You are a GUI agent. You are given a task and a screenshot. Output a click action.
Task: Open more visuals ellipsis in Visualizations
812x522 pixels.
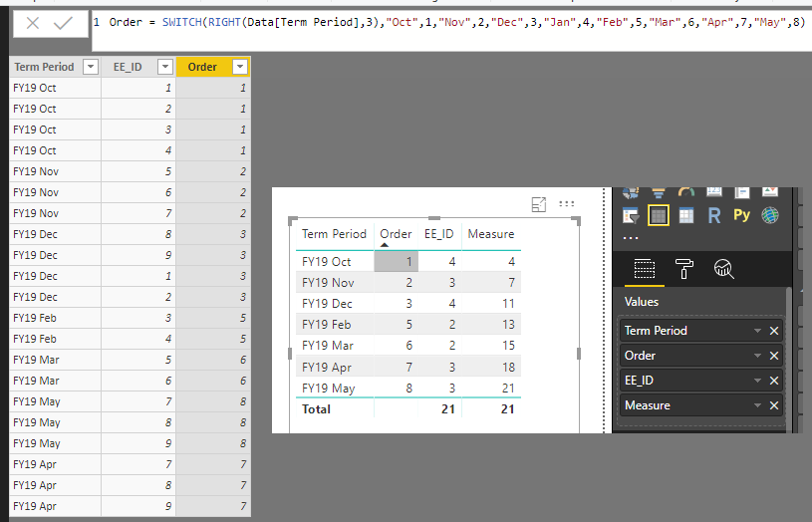point(631,238)
